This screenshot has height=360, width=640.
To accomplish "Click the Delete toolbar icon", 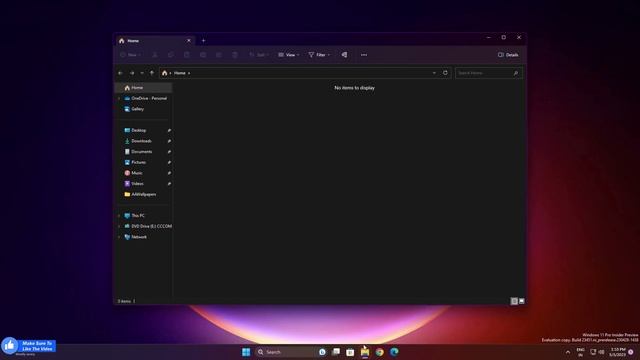I will [235, 55].
